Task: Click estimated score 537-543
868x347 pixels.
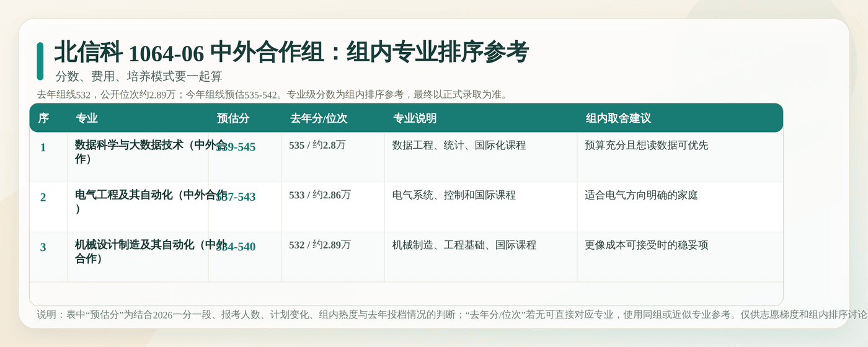Action: point(236,197)
